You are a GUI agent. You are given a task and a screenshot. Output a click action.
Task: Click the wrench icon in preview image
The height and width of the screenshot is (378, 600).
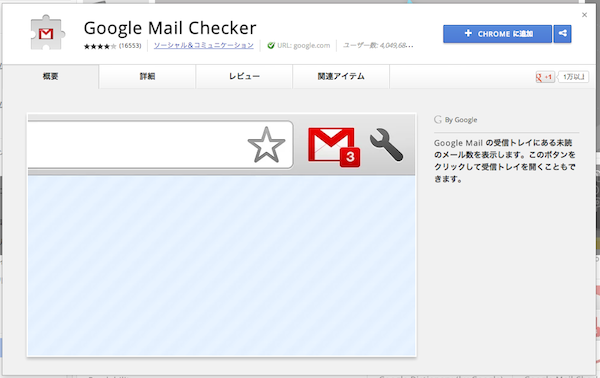(x=386, y=145)
